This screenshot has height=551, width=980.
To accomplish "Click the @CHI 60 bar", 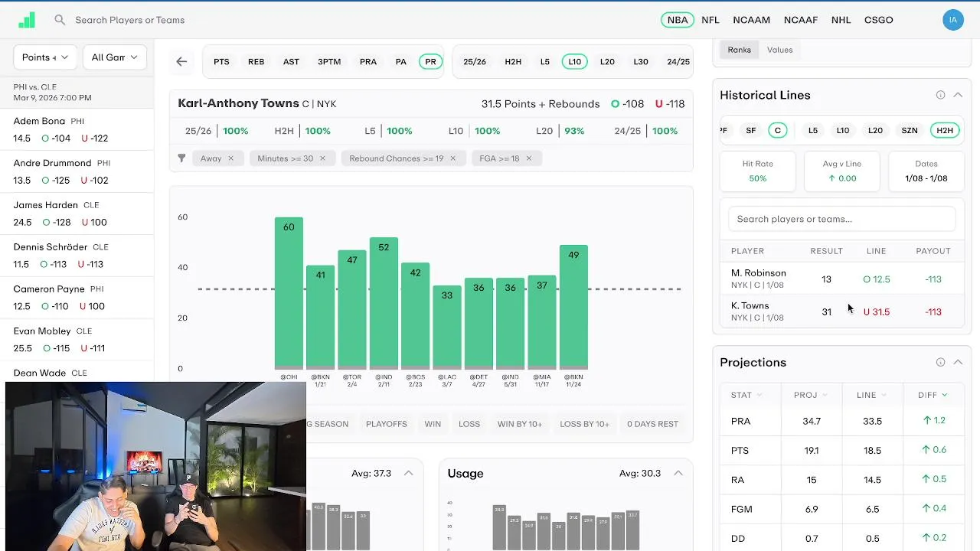I will [x=289, y=293].
